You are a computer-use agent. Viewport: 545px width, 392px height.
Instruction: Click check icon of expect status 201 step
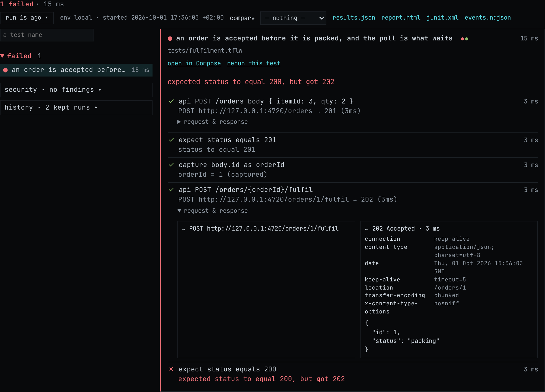(171, 140)
